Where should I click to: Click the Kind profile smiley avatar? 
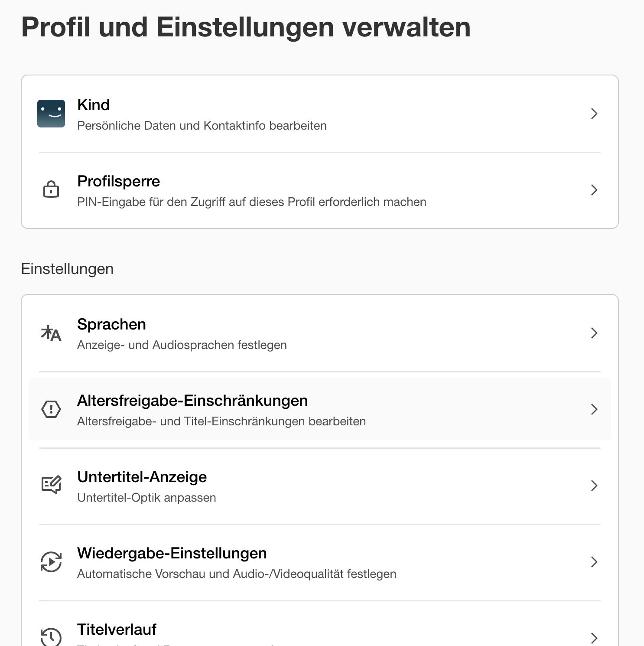pyautogui.click(x=51, y=114)
